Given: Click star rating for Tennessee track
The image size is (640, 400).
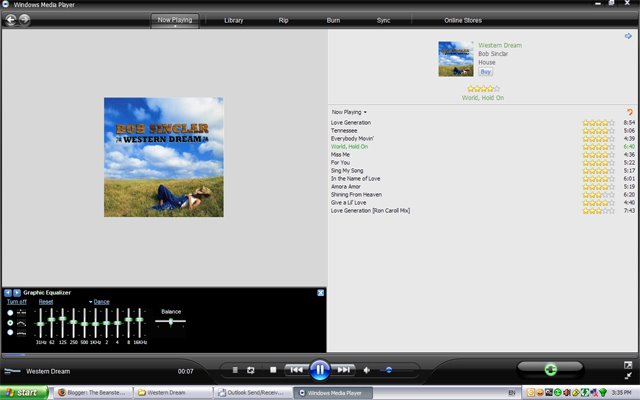Looking at the screenshot, I should pos(598,131).
